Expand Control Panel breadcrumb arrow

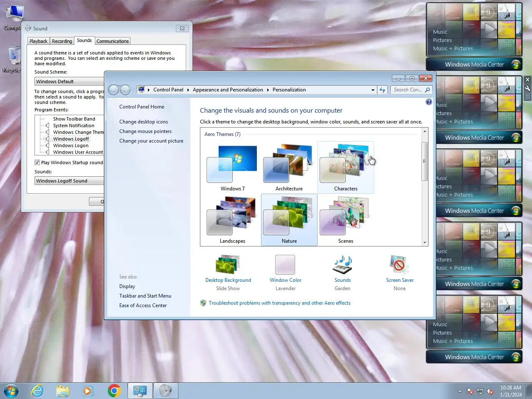click(188, 90)
